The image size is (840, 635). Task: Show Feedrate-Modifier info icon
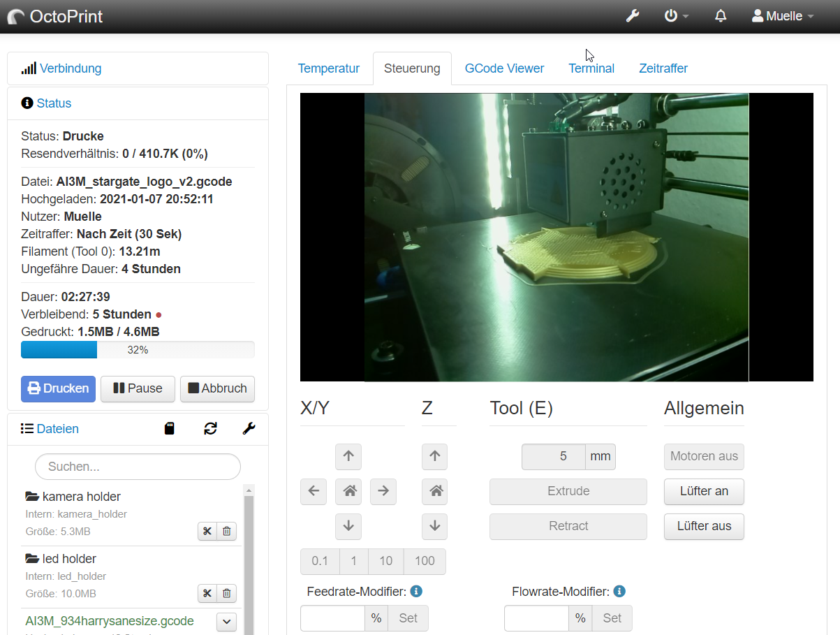click(416, 592)
